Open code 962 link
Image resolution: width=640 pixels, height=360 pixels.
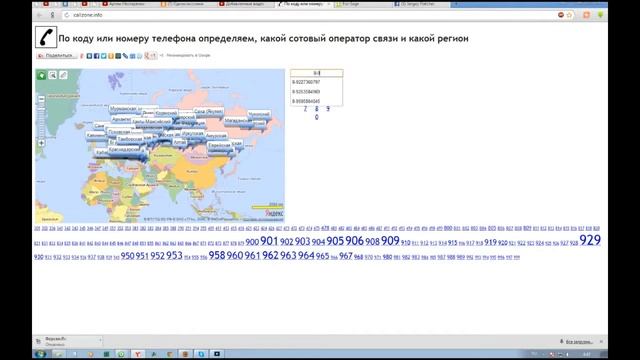pos(270,255)
